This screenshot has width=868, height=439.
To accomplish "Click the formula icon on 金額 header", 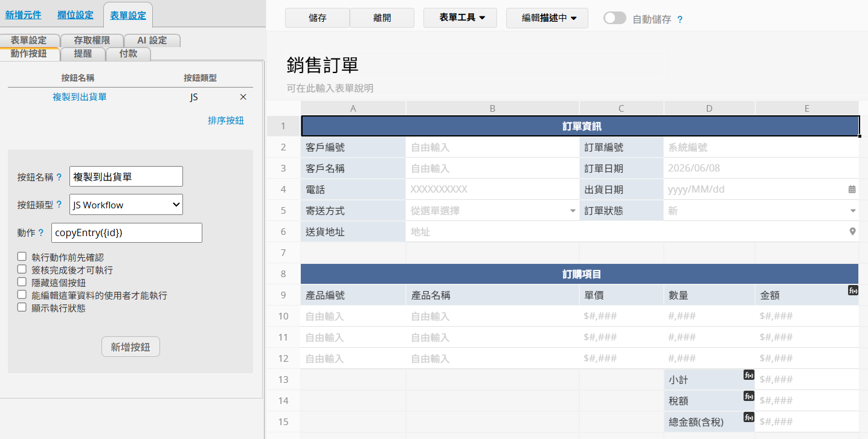I will (854, 290).
